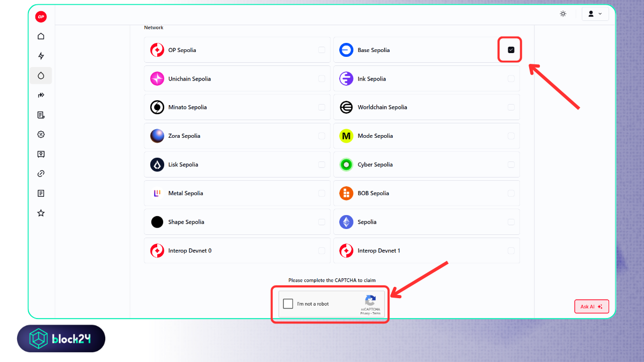Select the faucet droplet sidebar icon
This screenshot has width=644, height=362.
tap(41, 76)
